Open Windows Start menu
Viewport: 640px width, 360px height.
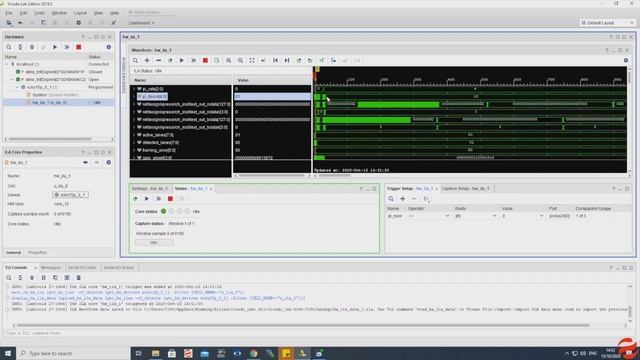click(x=8, y=353)
